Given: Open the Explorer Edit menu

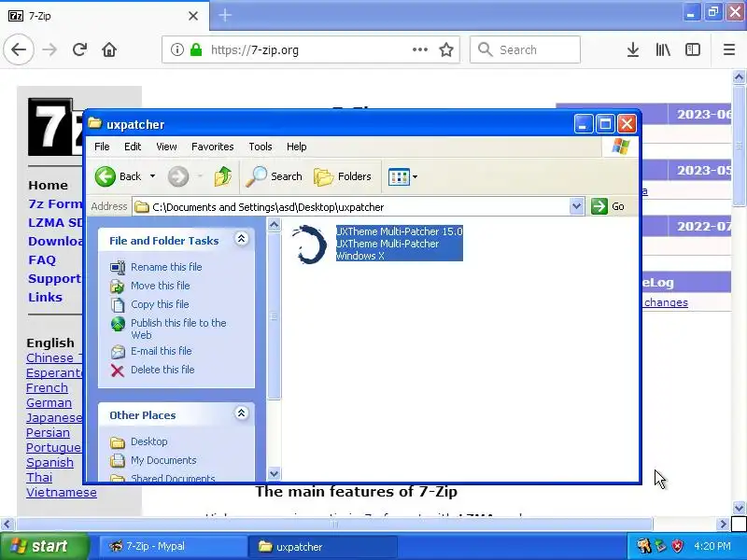Looking at the screenshot, I should coord(133,147).
